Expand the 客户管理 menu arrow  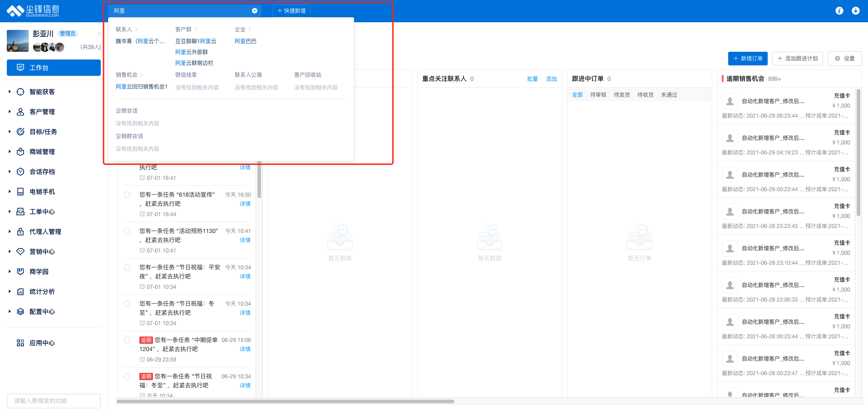(10, 112)
